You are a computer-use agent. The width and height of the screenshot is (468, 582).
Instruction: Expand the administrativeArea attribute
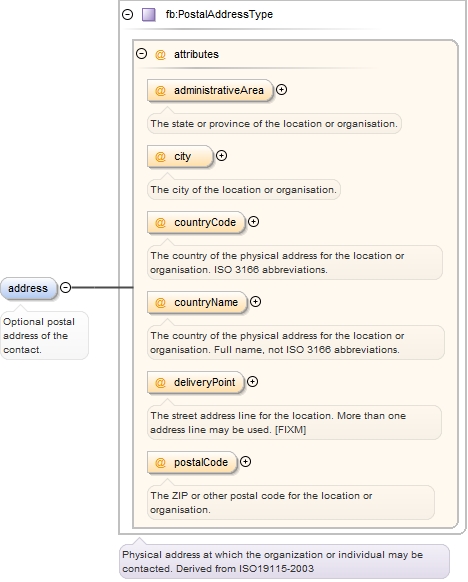click(282, 89)
